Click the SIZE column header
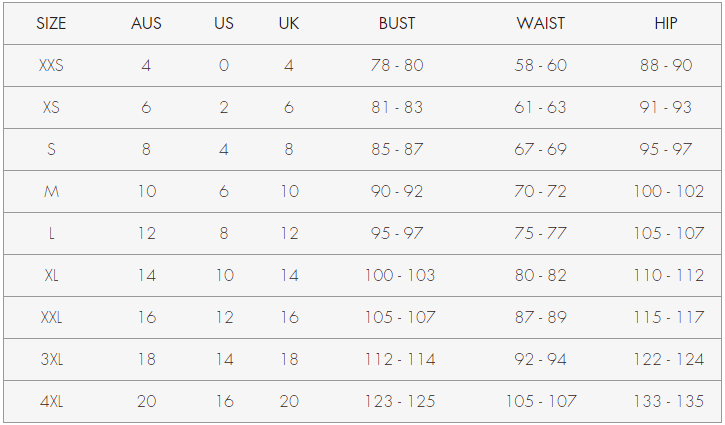This screenshot has height=425, width=725. [x=51, y=23]
